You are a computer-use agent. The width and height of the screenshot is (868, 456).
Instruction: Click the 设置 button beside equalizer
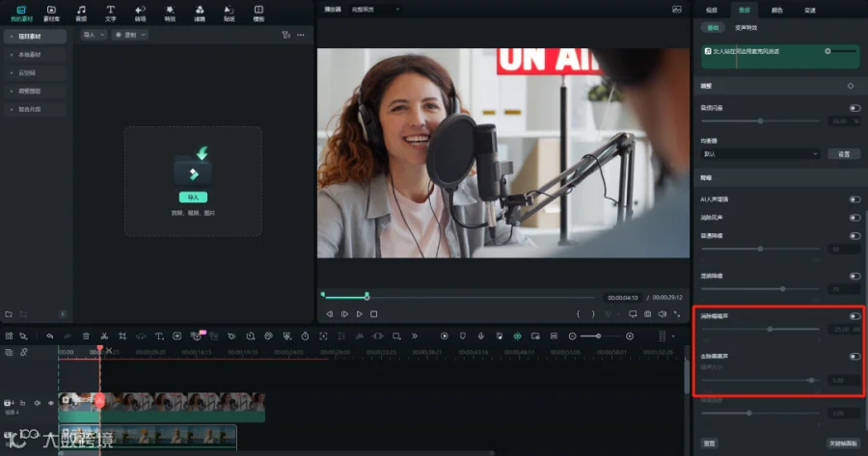tap(844, 154)
